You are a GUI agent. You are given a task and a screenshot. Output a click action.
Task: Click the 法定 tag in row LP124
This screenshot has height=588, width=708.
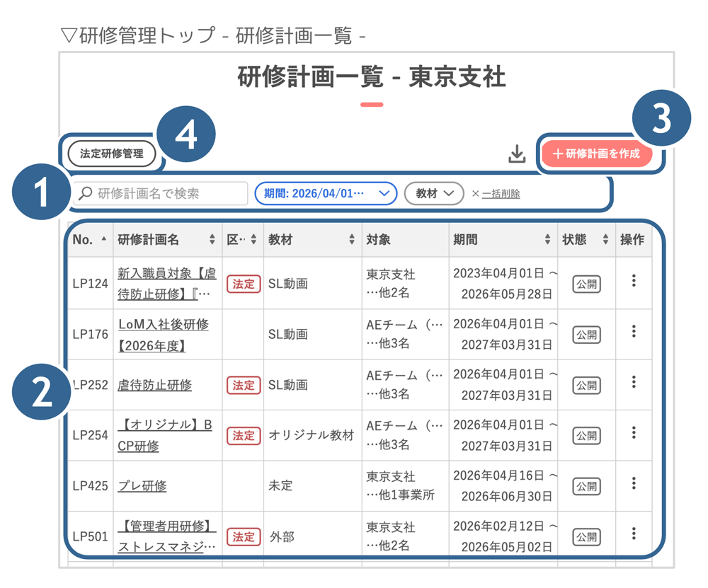[244, 284]
